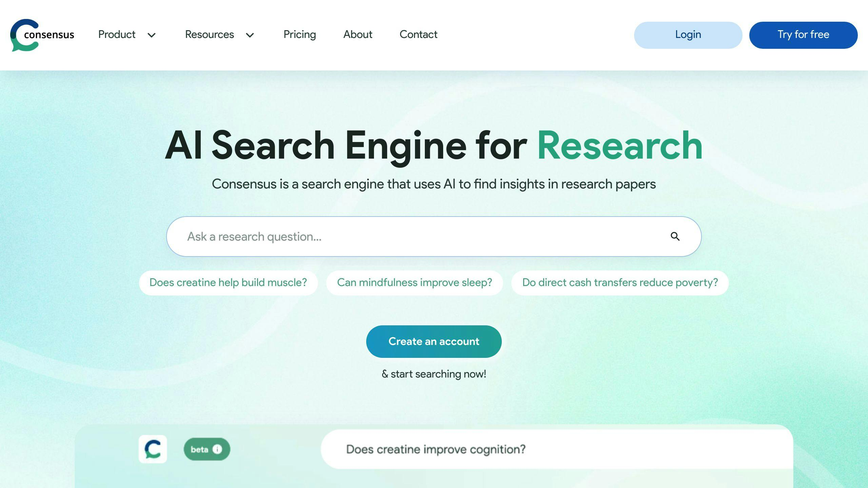Image resolution: width=868 pixels, height=488 pixels.
Task: Click the C app icon in bottom section
Action: point(153,448)
